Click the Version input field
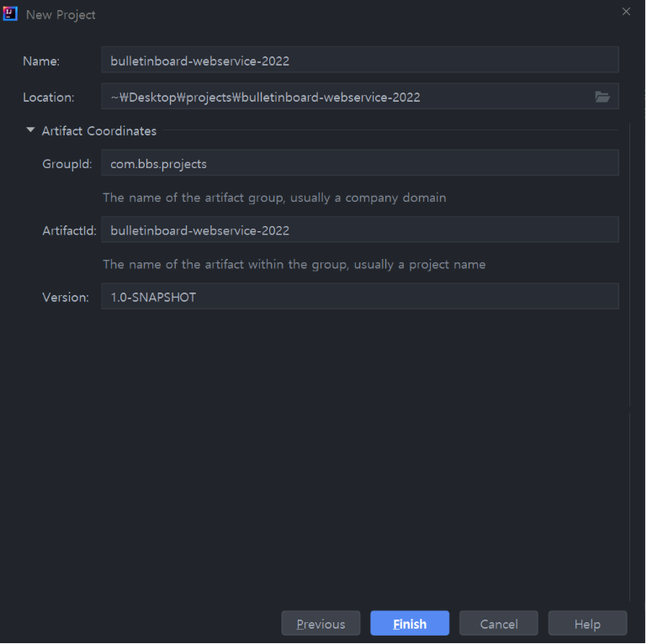The height and width of the screenshot is (644, 647). pyautogui.click(x=360, y=297)
